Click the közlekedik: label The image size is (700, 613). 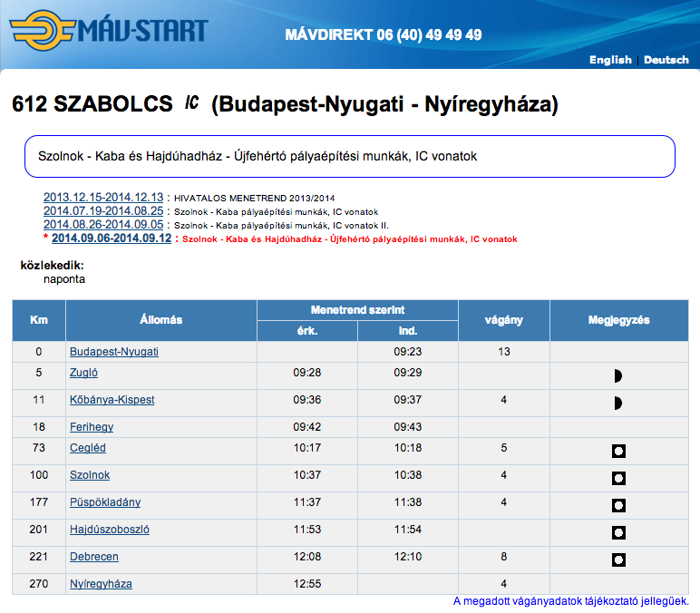pyautogui.click(x=53, y=265)
